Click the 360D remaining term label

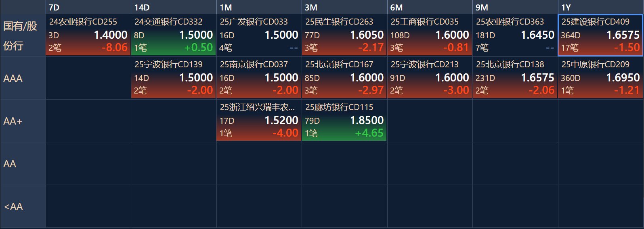[571, 78]
